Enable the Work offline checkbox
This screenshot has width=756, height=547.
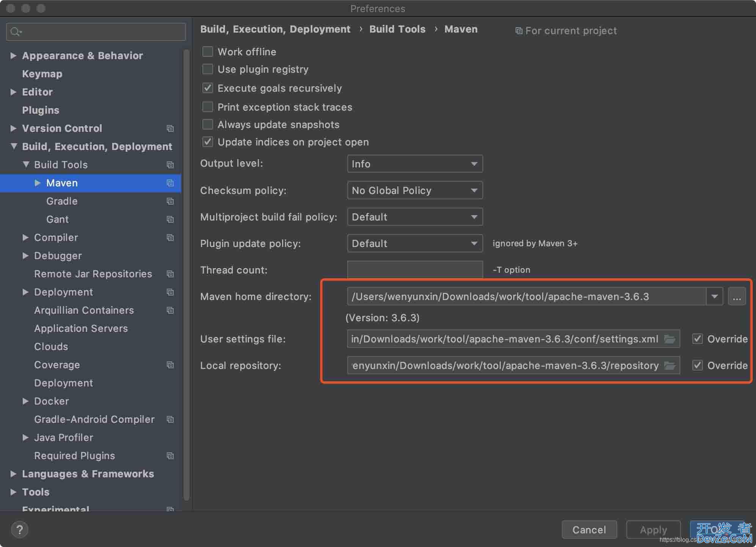click(207, 52)
